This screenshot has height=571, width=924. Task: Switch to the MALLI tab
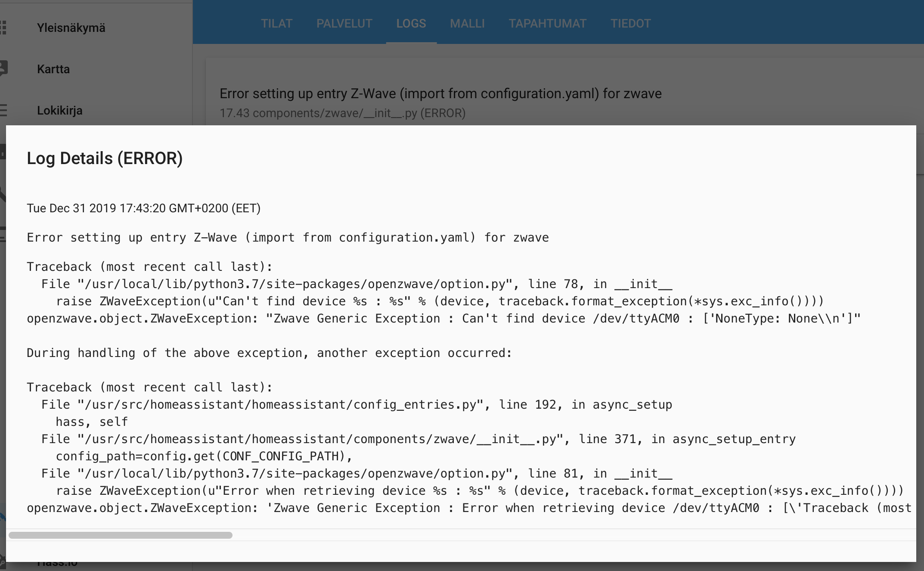tap(467, 23)
